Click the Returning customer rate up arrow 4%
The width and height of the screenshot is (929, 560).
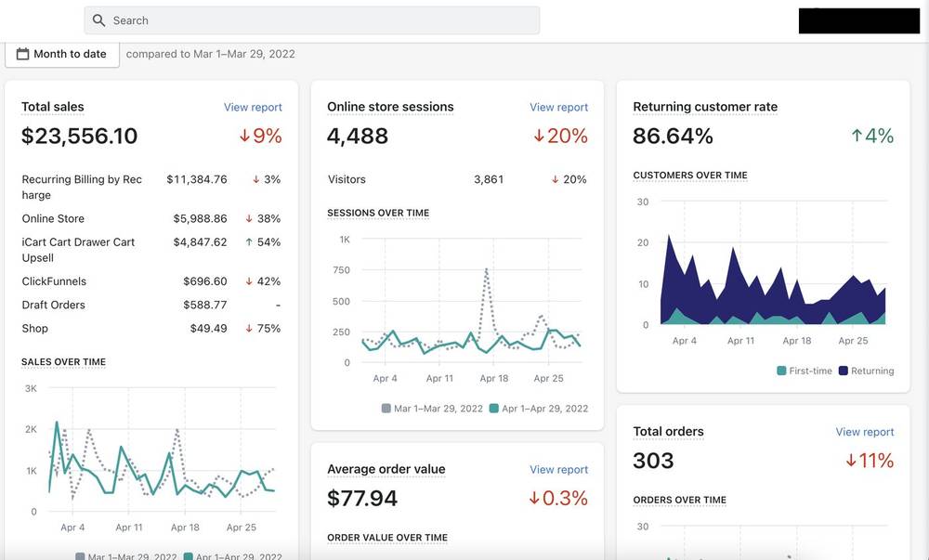pos(872,136)
